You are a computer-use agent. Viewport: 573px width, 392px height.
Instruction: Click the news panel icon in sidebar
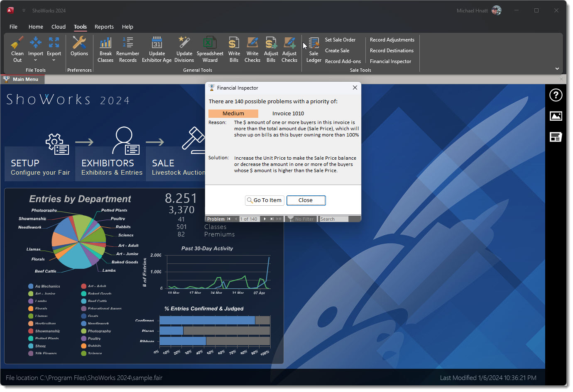click(x=556, y=137)
